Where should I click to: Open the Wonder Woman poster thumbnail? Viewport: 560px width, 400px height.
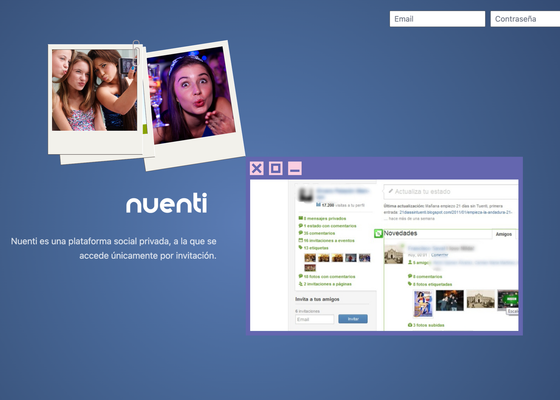point(423,303)
